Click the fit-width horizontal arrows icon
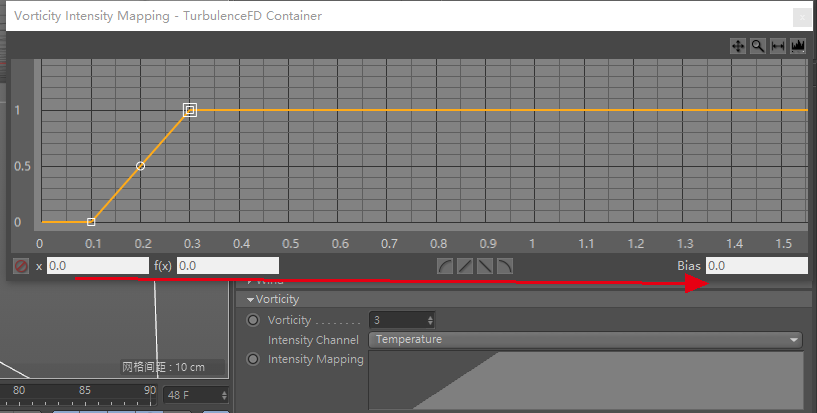Image resolution: width=817 pixels, height=413 pixels. click(x=777, y=46)
